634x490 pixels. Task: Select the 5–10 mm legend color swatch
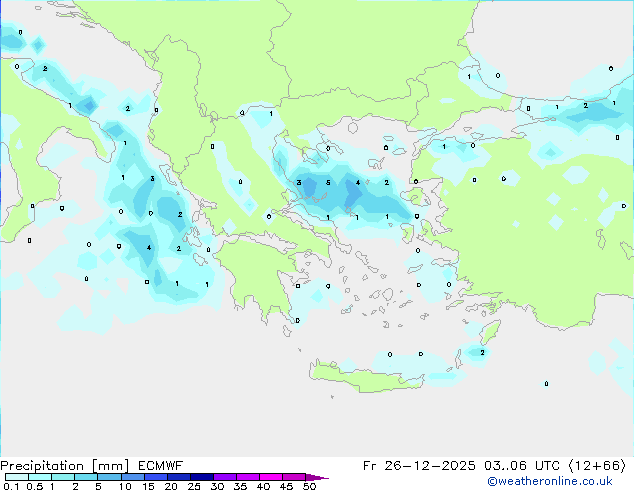[x=109, y=477]
